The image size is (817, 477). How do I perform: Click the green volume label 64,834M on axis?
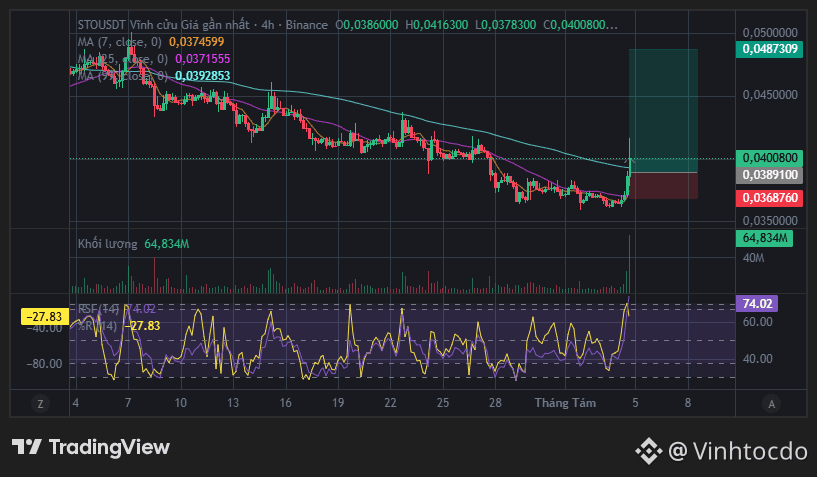coord(764,238)
